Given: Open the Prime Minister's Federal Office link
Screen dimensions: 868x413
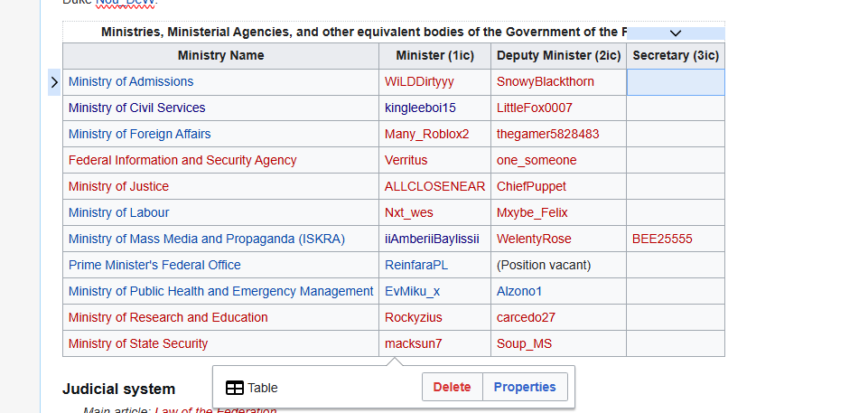Looking at the screenshot, I should coord(154,265).
